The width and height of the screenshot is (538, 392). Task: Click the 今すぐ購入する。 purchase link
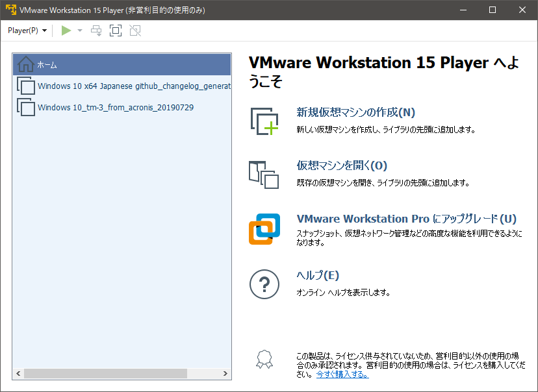tap(342, 374)
